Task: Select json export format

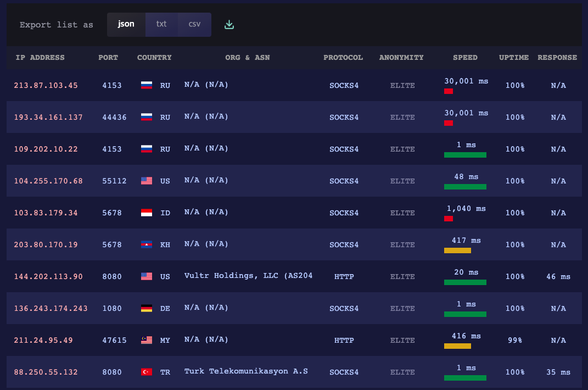Action: click(126, 24)
